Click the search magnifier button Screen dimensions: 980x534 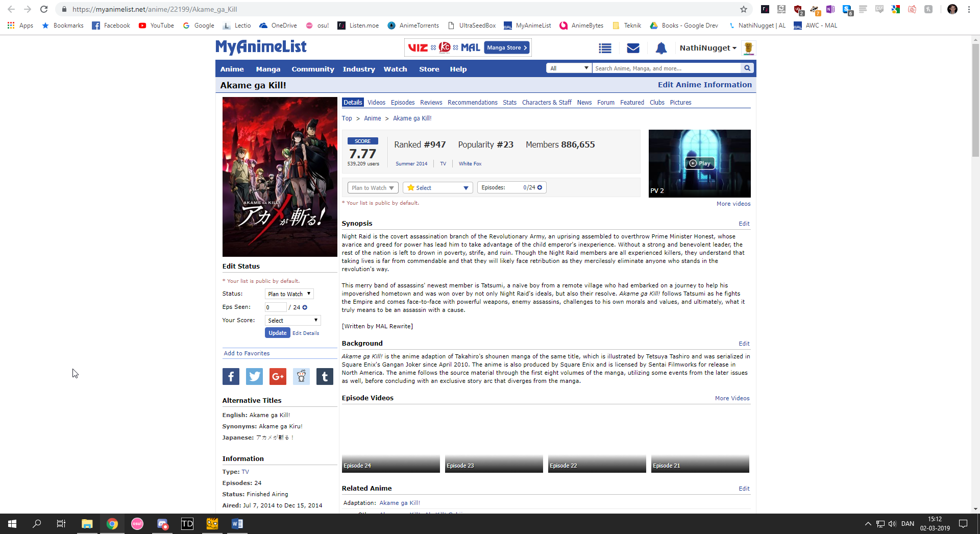pyautogui.click(x=747, y=68)
